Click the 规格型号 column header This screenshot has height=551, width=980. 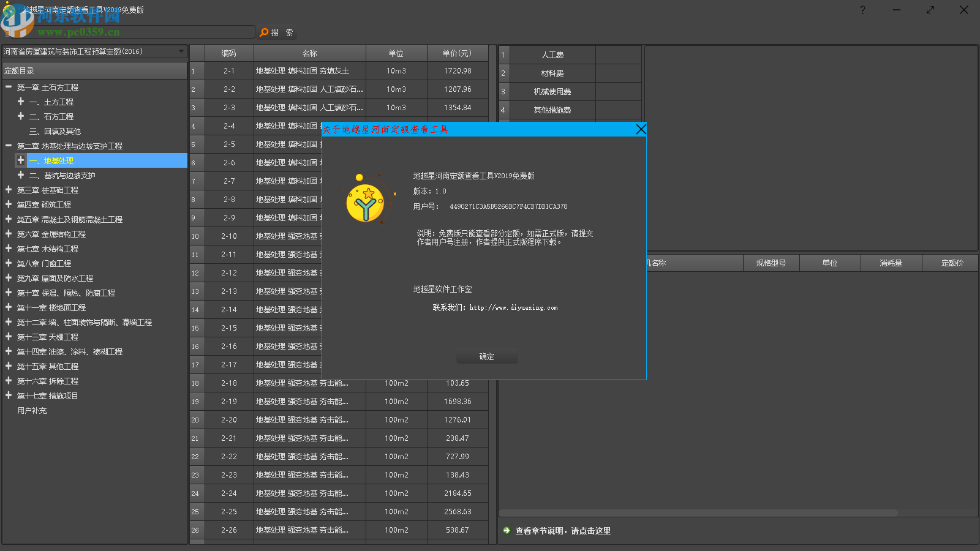[771, 263]
